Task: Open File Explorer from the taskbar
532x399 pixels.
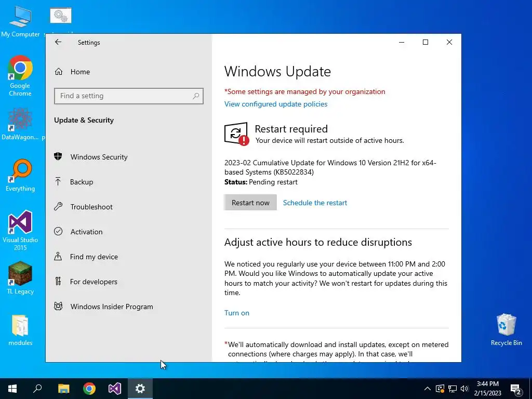Action: pyautogui.click(x=63, y=389)
